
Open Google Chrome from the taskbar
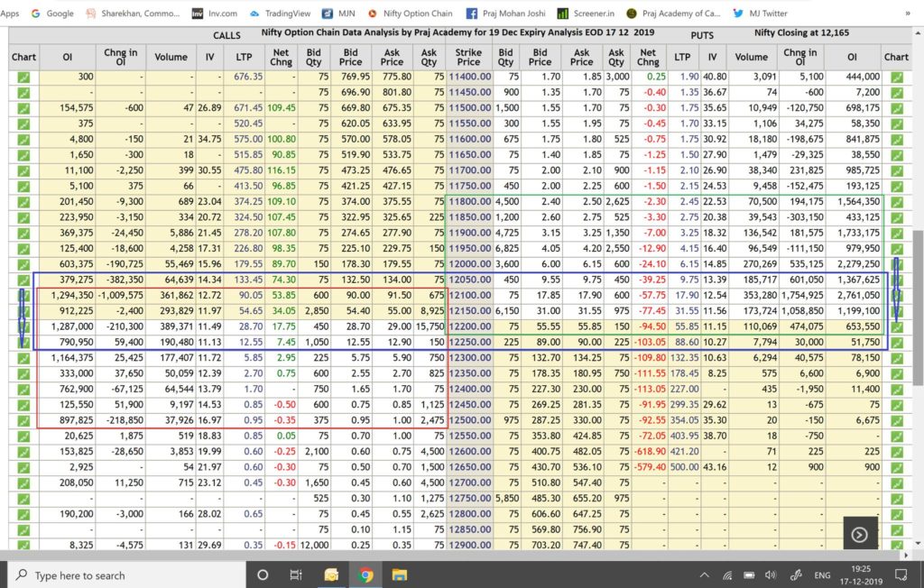pos(365,574)
